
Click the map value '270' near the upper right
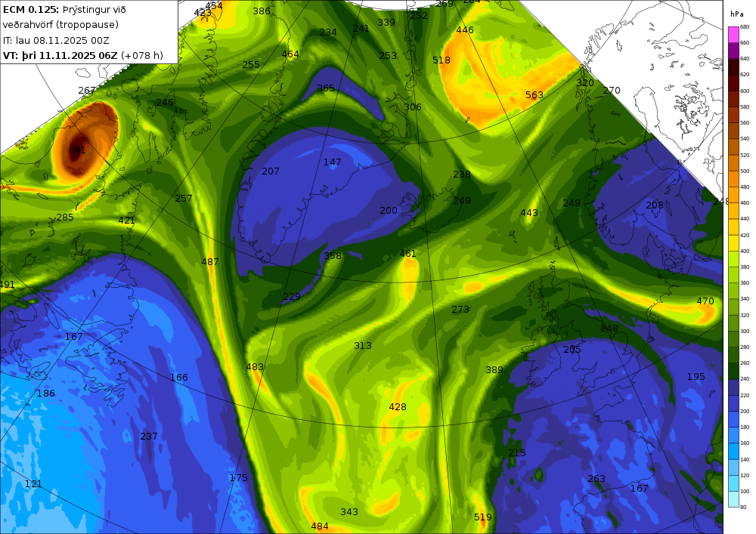612,91
